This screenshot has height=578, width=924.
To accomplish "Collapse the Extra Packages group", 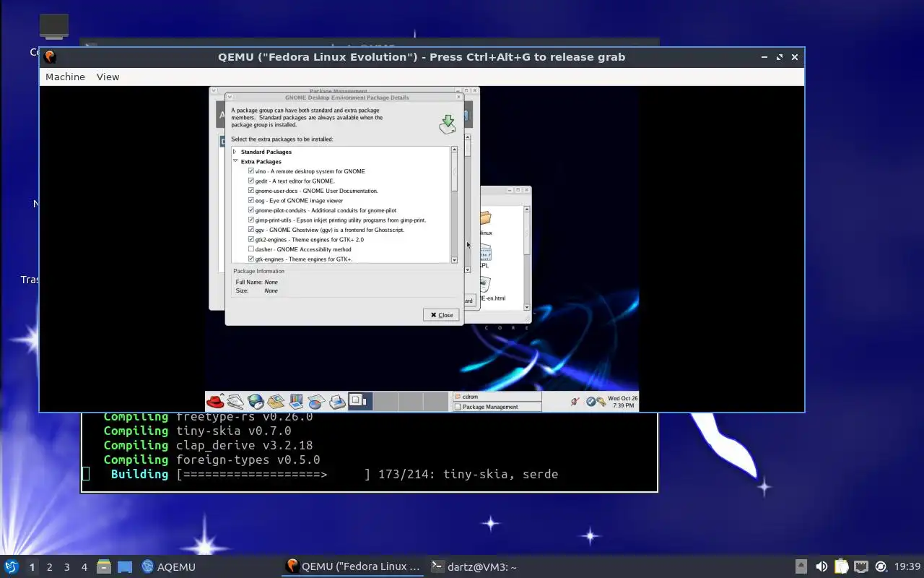I will point(235,161).
